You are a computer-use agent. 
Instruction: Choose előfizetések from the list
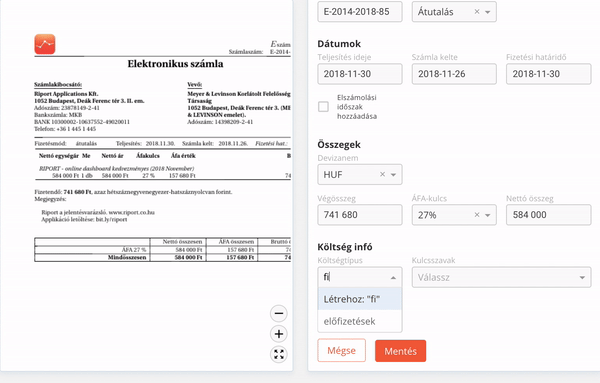point(360,321)
